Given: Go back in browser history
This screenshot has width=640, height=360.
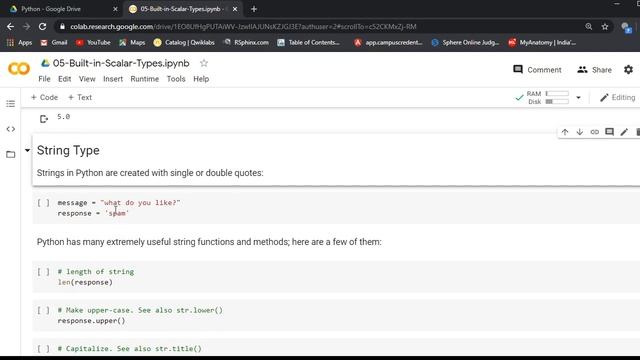Looking at the screenshot, I should [10, 27].
